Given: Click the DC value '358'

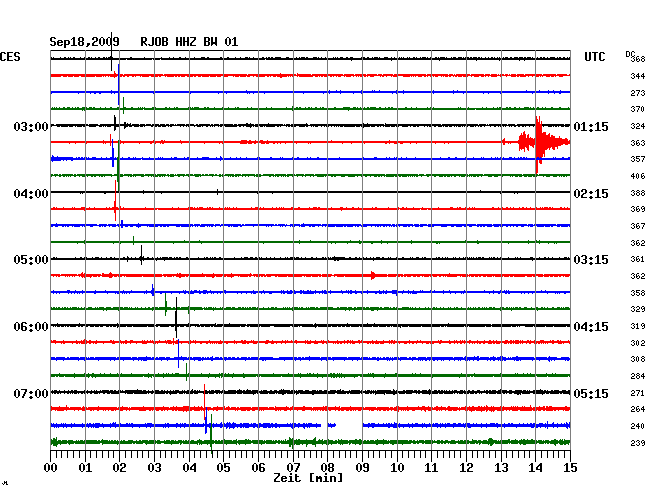Looking at the screenshot, I should click(x=638, y=293).
